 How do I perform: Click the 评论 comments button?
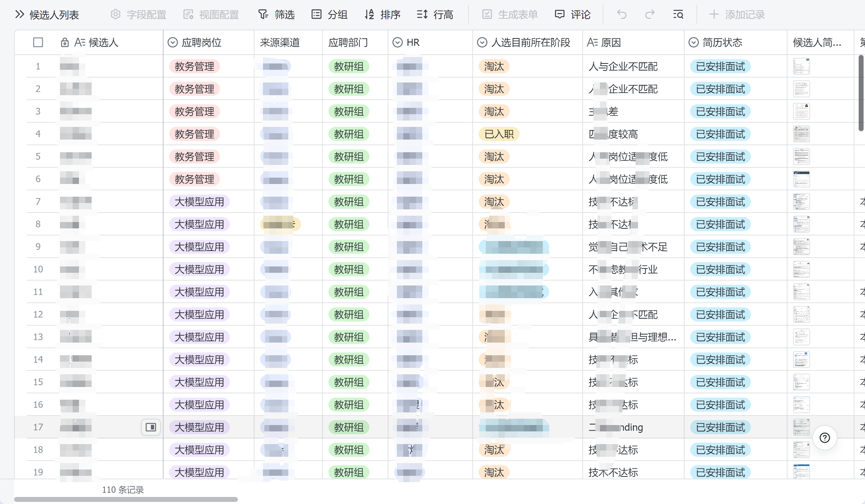[x=572, y=14]
